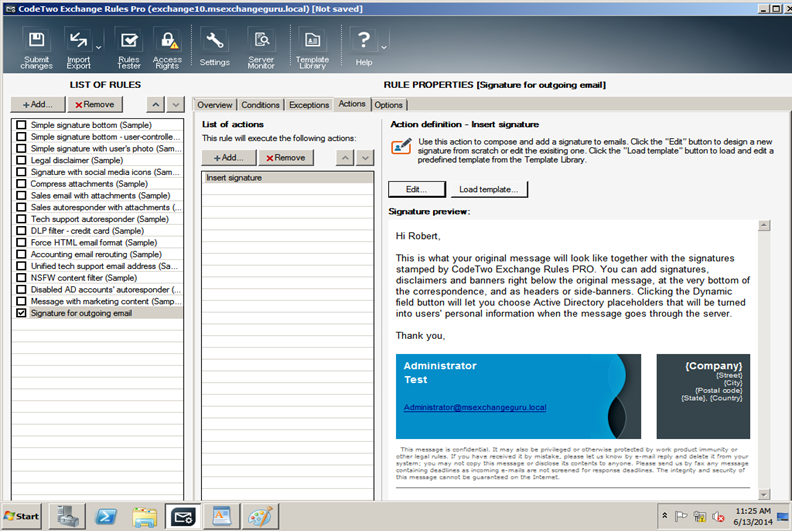Image resolution: width=792 pixels, height=531 pixels.
Task: Switch to the Overview tab
Action: [x=215, y=105]
